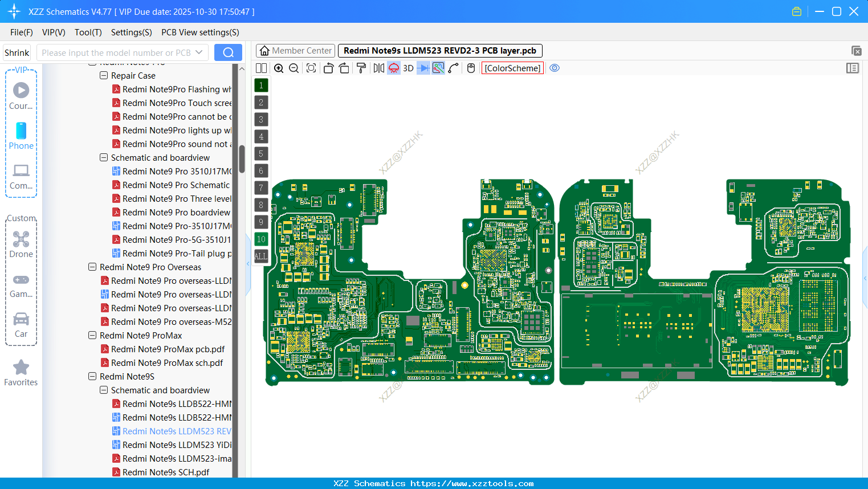The image size is (868, 489).
Task: Open the model number search dropdown
Action: (x=200, y=51)
